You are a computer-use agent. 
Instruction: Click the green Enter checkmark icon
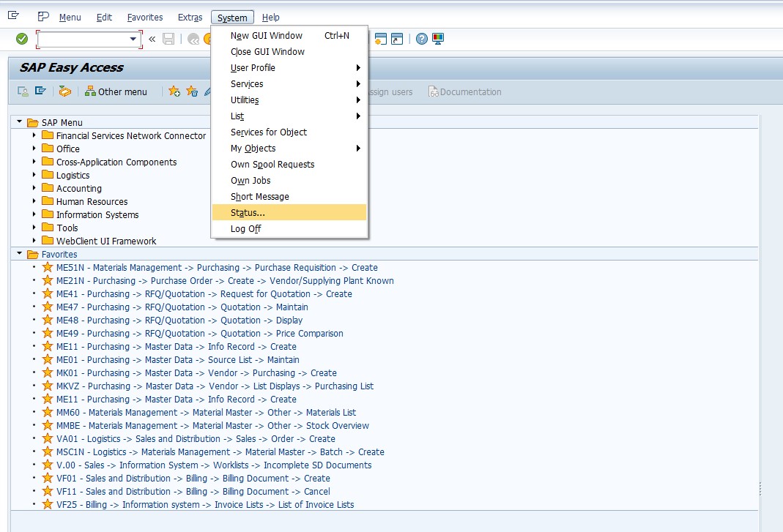[x=22, y=39]
